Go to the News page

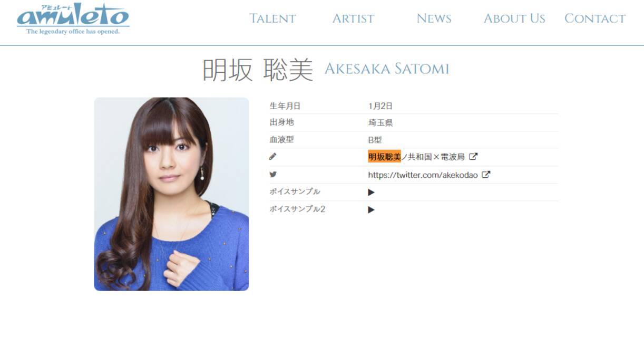434,18
